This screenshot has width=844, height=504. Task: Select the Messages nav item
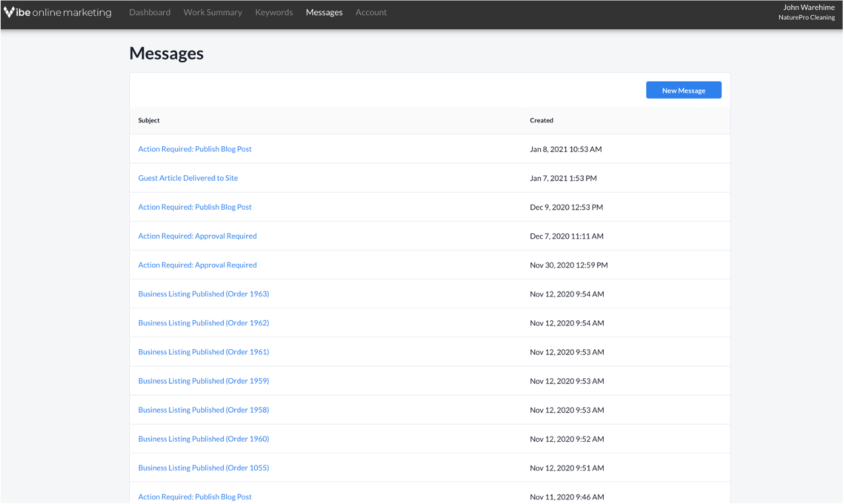click(x=324, y=13)
